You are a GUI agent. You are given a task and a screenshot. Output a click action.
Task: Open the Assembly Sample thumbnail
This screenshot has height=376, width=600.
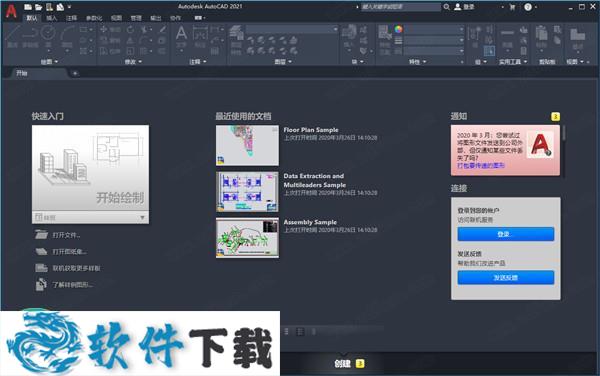247,238
